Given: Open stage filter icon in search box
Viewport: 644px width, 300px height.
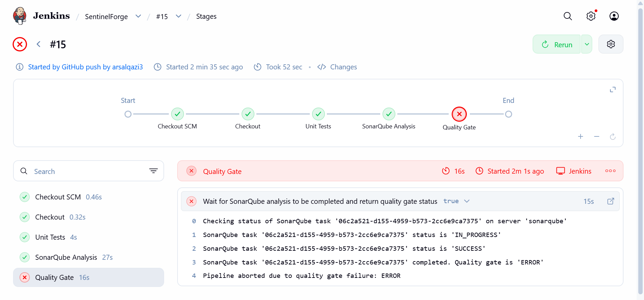Looking at the screenshot, I should [x=153, y=171].
